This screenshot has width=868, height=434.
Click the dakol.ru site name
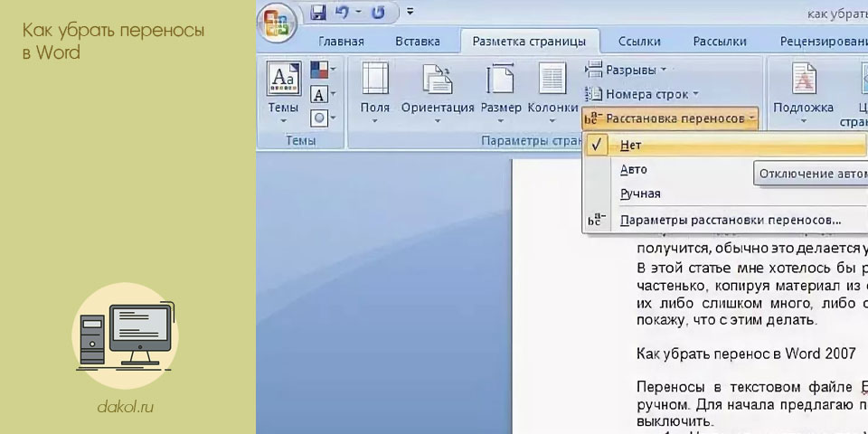[125, 408]
